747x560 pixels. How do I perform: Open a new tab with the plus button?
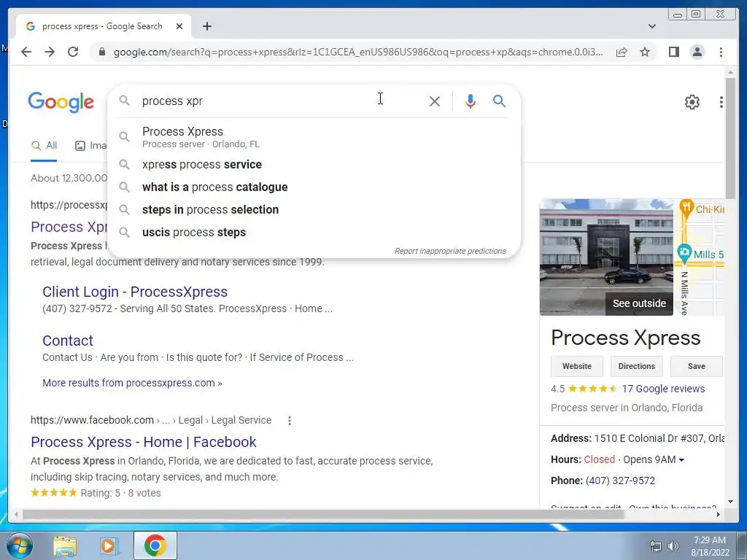coord(206,26)
